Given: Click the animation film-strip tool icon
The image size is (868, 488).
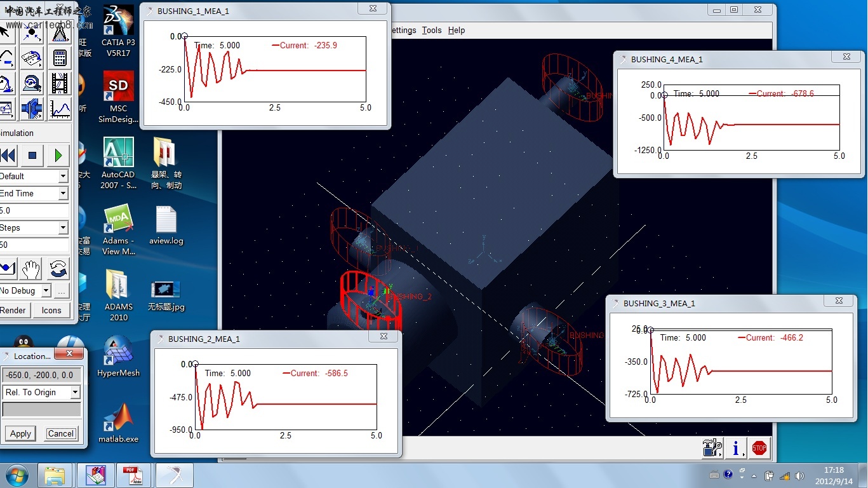Looking at the screenshot, I should 60,84.
